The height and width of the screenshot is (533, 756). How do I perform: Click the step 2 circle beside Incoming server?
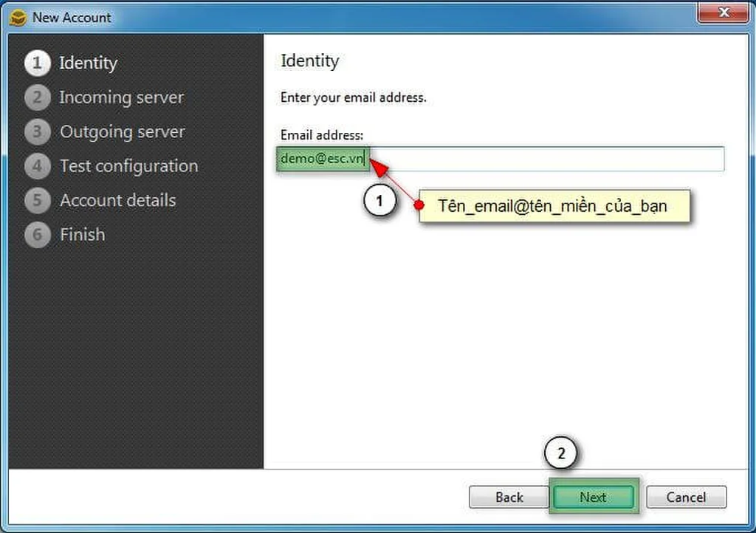point(38,97)
